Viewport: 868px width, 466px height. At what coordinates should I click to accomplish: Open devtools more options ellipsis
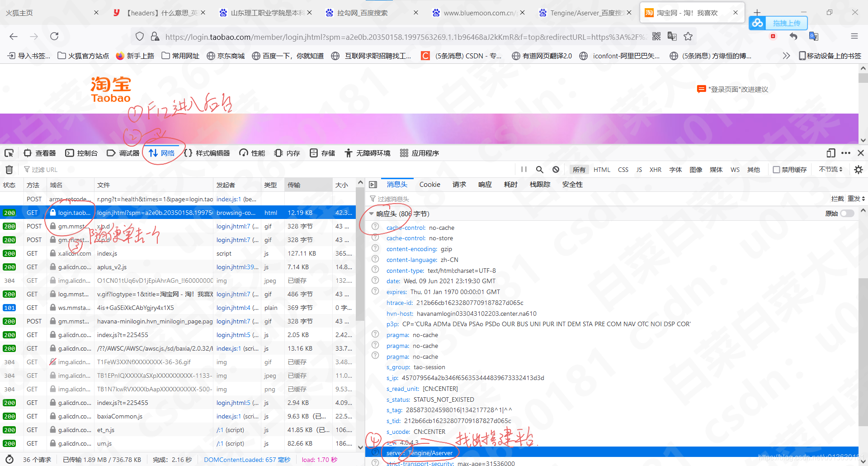pos(846,153)
